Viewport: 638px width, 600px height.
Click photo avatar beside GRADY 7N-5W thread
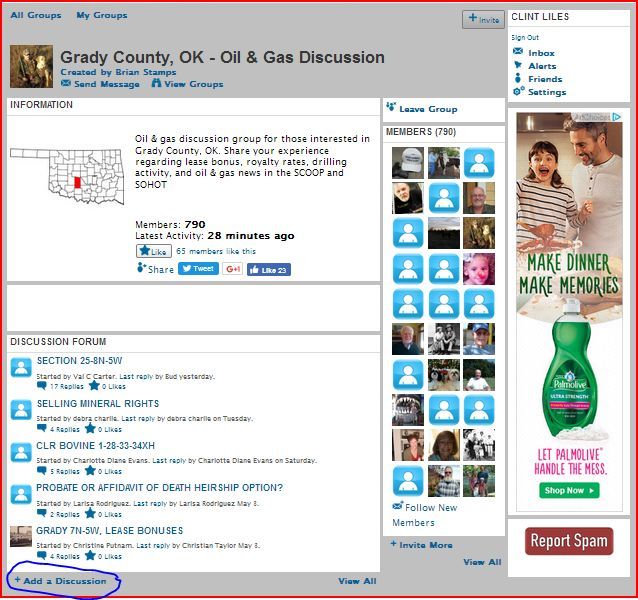click(21, 536)
